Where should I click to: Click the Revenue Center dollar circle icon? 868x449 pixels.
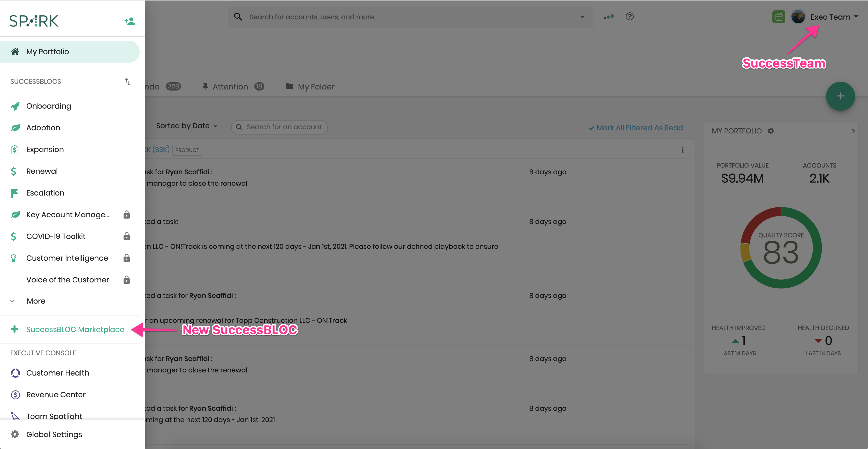click(16, 395)
